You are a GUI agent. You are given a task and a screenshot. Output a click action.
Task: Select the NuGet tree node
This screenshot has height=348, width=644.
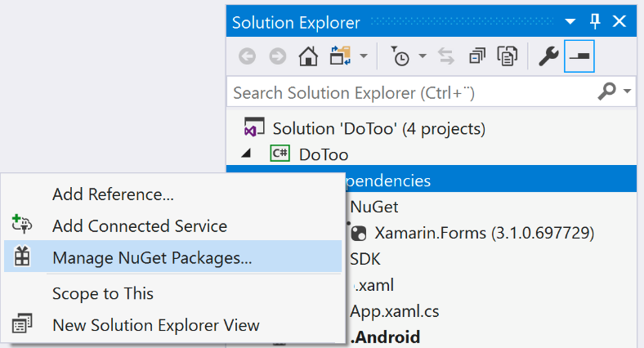point(373,207)
